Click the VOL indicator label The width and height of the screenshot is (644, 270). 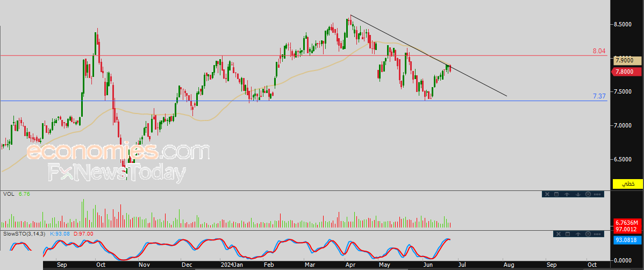pos(9,194)
